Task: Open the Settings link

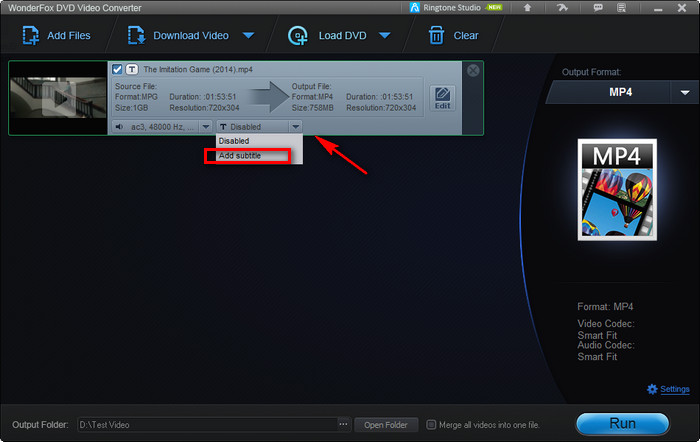Action: point(675,389)
